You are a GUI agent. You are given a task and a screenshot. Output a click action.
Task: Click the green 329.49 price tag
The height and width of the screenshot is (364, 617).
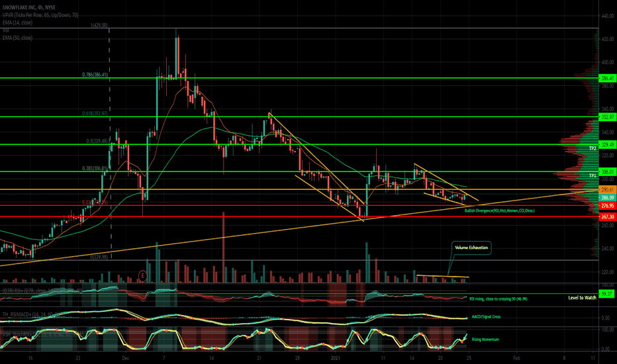[x=607, y=144]
